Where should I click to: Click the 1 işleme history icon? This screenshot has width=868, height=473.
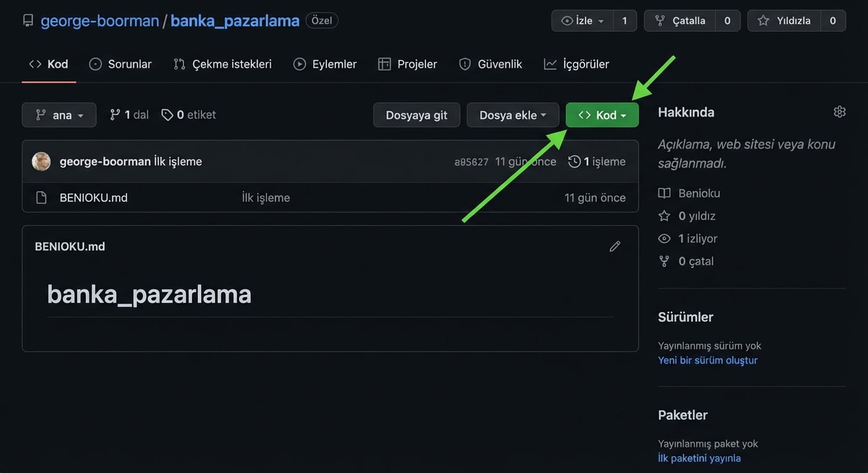(574, 161)
